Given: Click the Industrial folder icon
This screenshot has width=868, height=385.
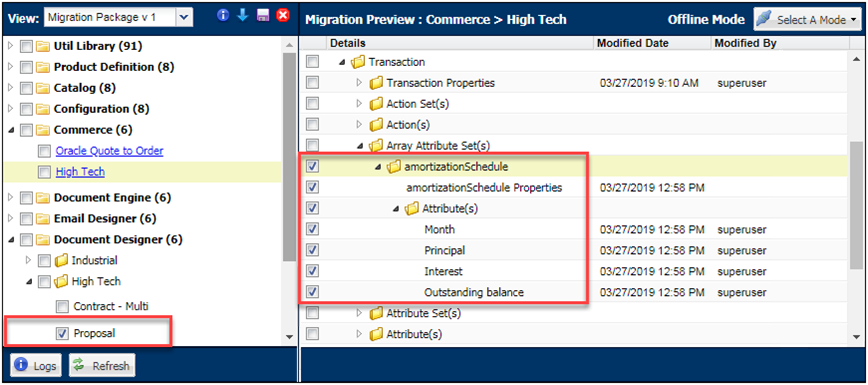Looking at the screenshot, I should point(61,260).
